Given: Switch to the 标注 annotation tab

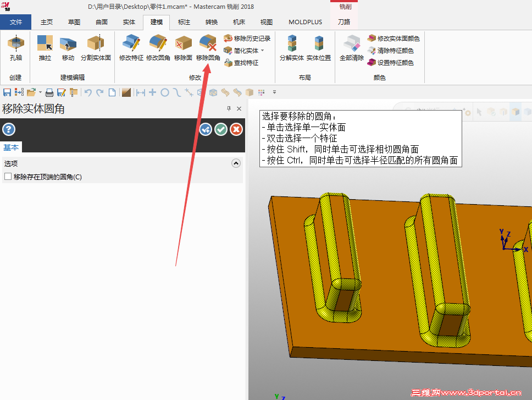Looking at the screenshot, I should (184, 22).
